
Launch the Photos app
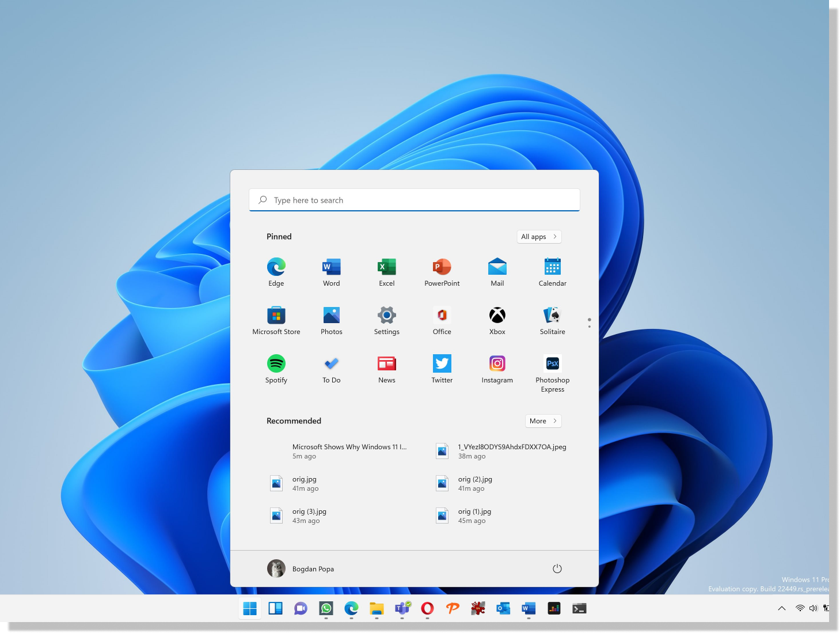(x=332, y=320)
